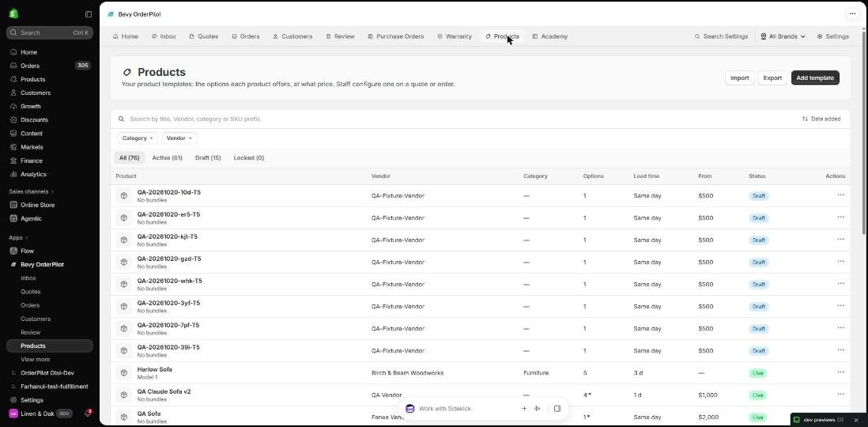
Task: Open row actions for QA-20261020-kjt-T5
Action: pyautogui.click(x=840, y=240)
